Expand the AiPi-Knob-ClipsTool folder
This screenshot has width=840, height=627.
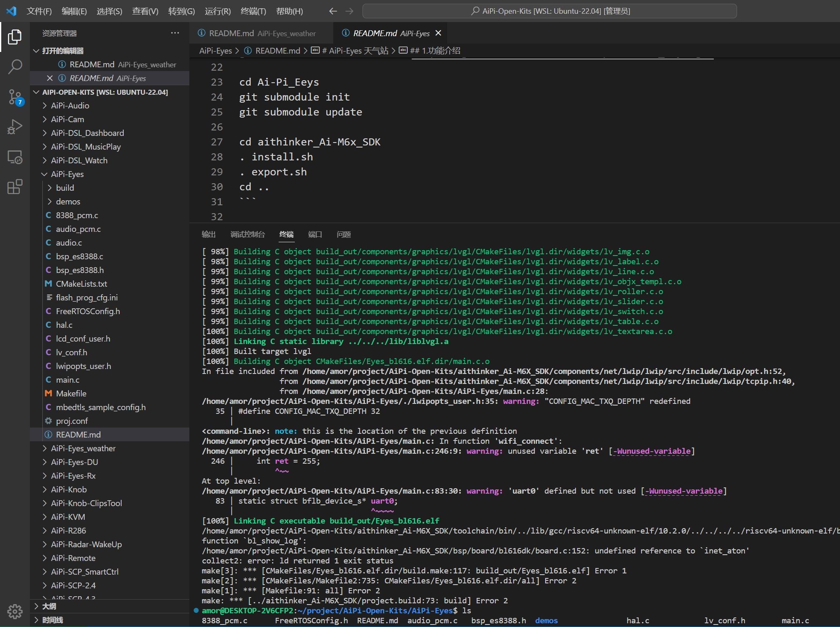click(110, 503)
